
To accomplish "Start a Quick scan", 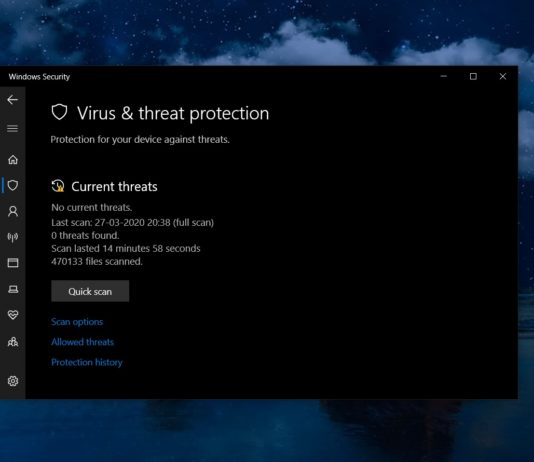I will tap(90, 291).
